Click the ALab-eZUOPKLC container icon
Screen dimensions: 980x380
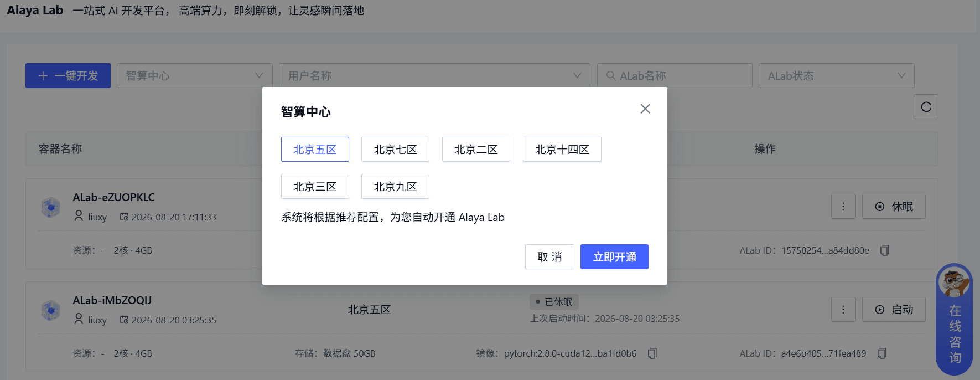51,207
